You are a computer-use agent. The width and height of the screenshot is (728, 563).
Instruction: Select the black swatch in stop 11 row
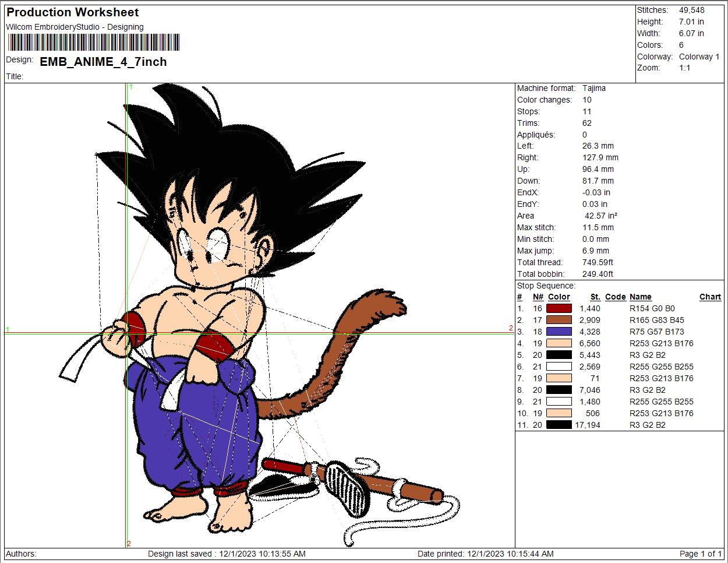click(559, 425)
